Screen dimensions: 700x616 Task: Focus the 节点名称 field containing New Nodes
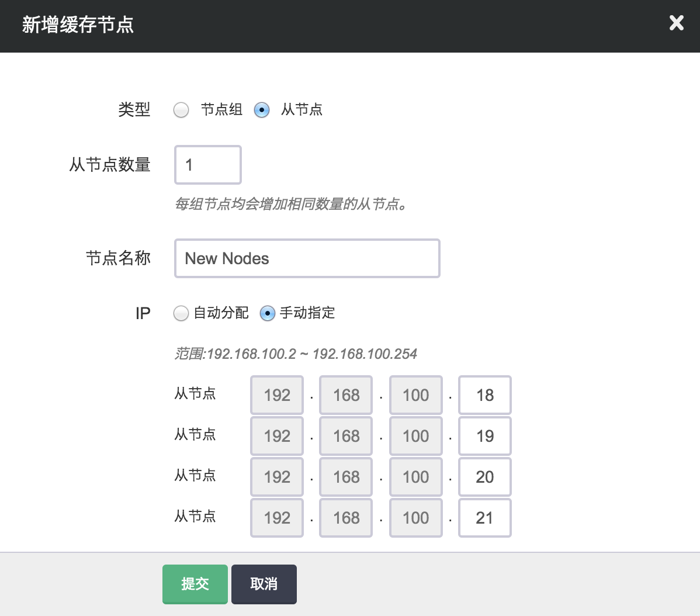(307, 258)
